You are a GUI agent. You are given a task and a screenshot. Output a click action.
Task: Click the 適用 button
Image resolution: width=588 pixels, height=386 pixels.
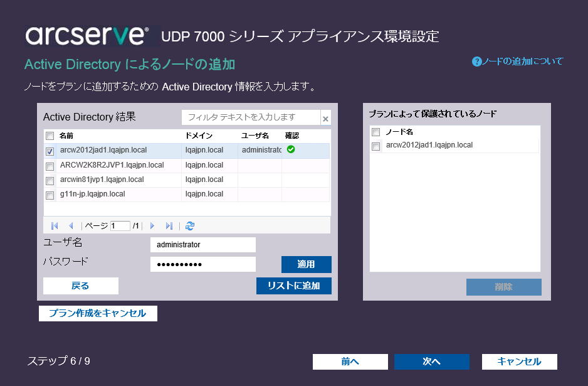click(x=307, y=264)
